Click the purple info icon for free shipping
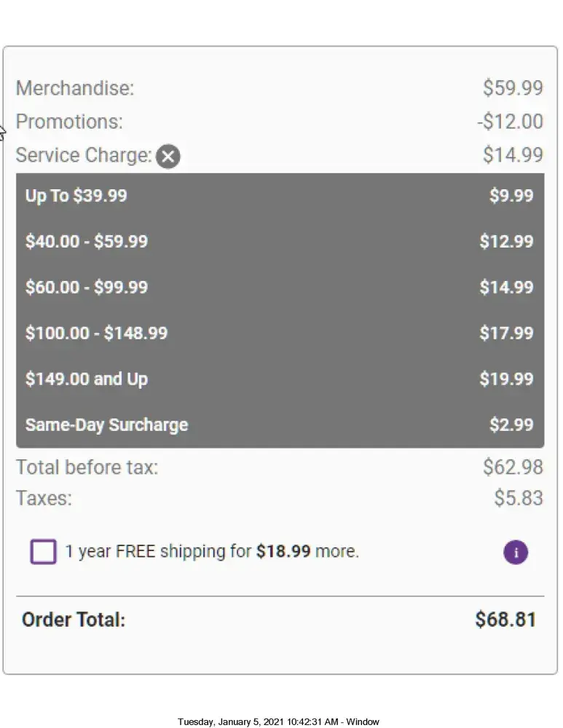This screenshot has width=563, height=728. click(516, 552)
